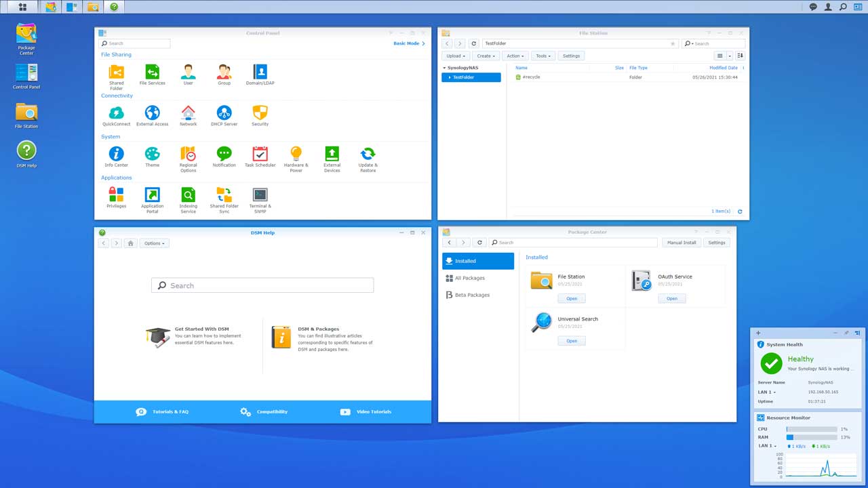Image resolution: width=868 pixels, height=488 pixels.
Task: Open Hardware & Power settings
Action: coord(296,159)
